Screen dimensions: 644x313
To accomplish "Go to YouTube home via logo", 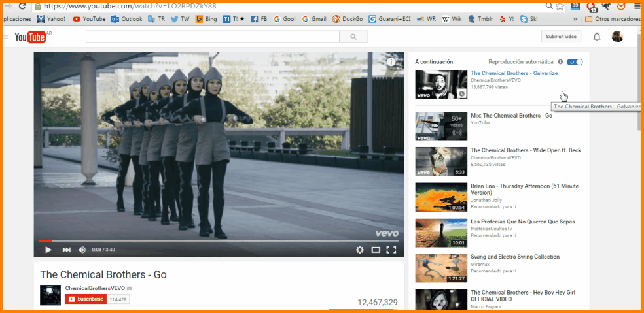I will click(x=30, y=37).
